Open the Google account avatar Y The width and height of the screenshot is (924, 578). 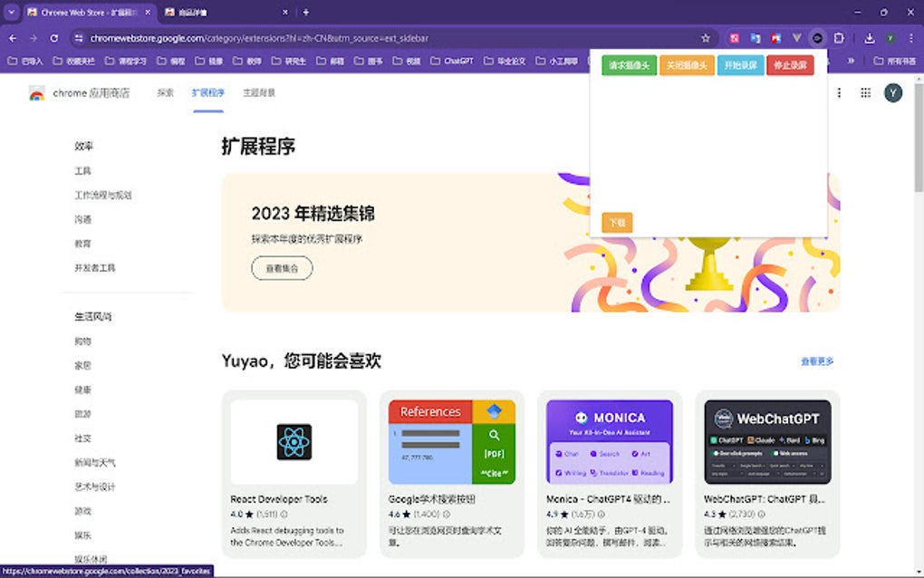893,92
